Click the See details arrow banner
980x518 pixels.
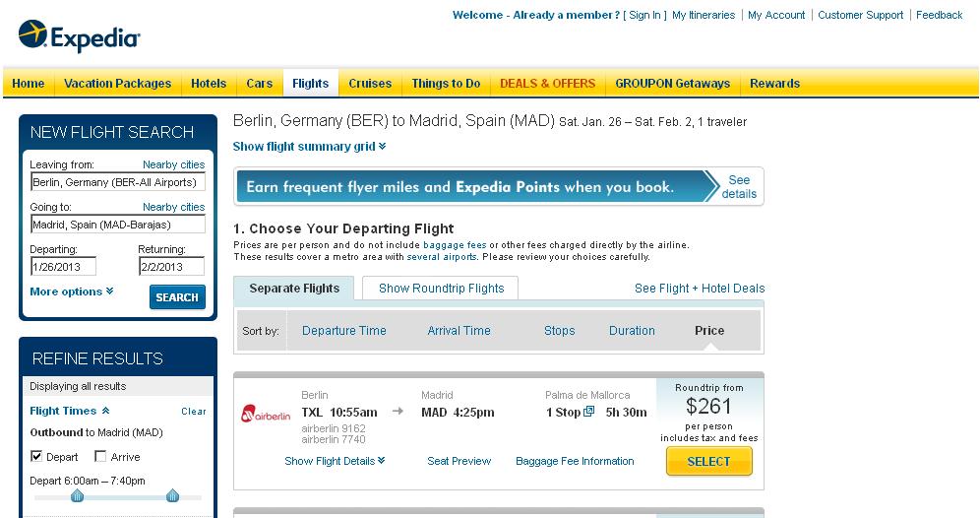click(738, 187)
